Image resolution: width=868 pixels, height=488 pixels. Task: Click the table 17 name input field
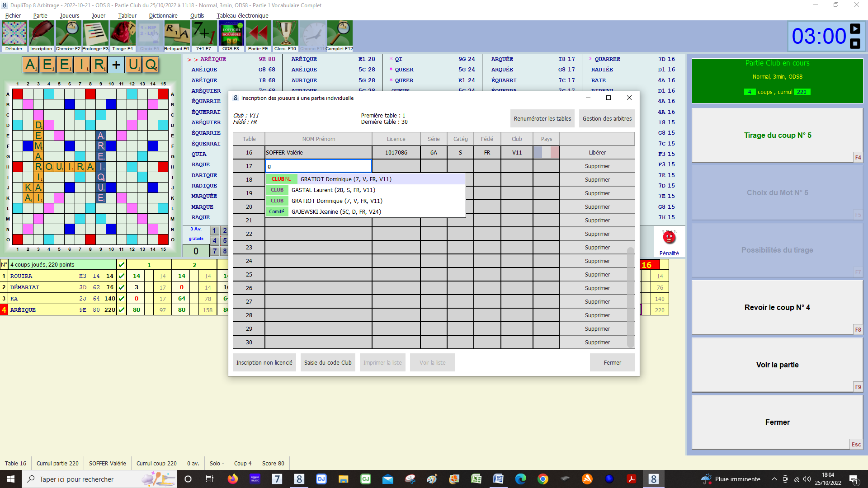pyautogui.click(x=318, y=166)
